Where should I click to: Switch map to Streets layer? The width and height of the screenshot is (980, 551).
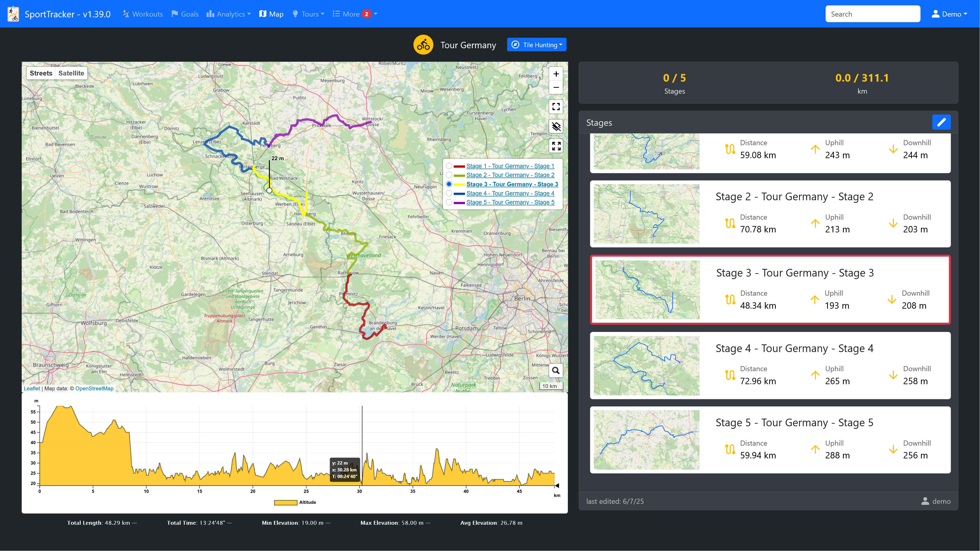coord(41,73)
